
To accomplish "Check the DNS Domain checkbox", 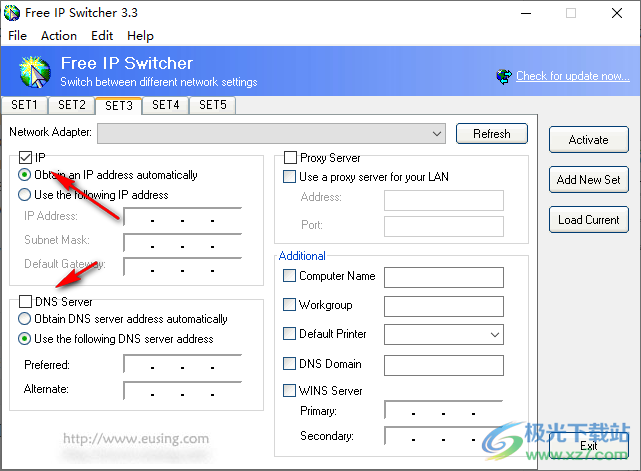I will 289,363.
